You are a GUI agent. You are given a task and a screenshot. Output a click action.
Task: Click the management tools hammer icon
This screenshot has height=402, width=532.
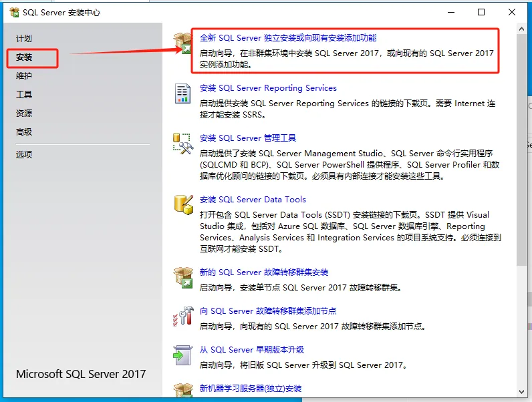tap(183, 144)
